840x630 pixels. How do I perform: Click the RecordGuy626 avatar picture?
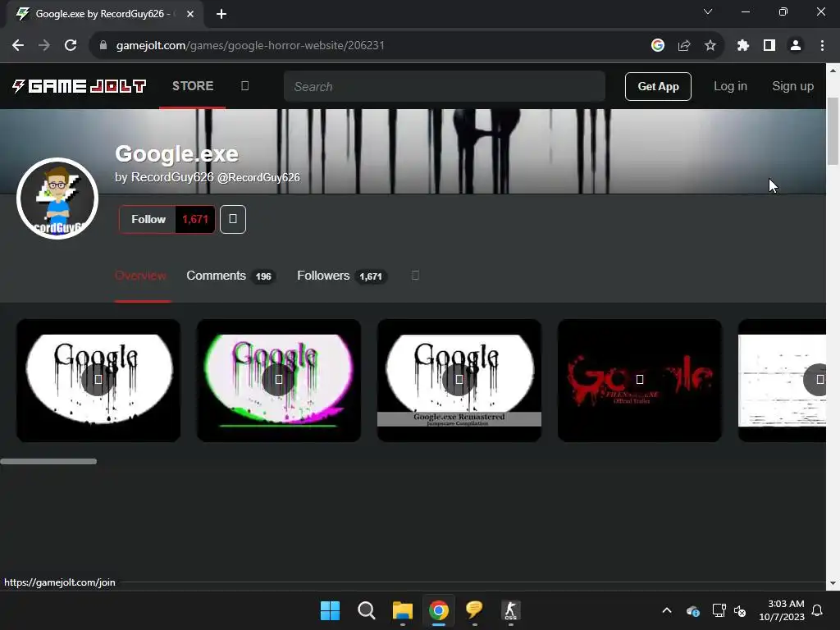(57, 199)
